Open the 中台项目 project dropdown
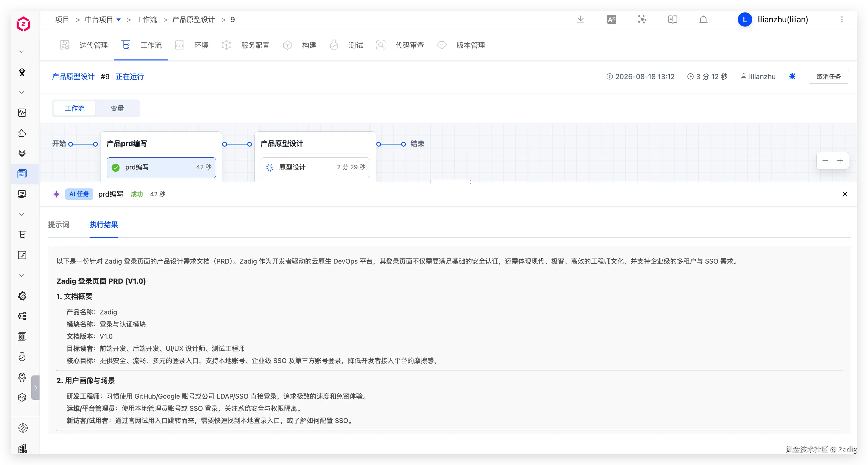Image resolution: width=868 pixels, height=465 pixels. point(103,19)
